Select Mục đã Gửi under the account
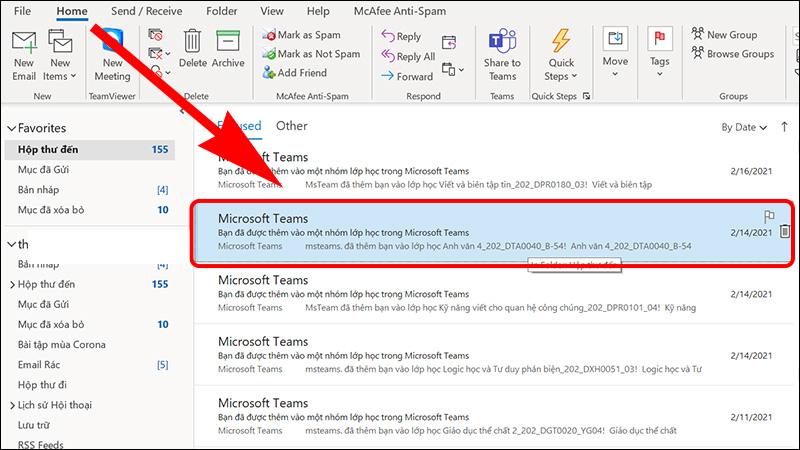 point(90,305)
